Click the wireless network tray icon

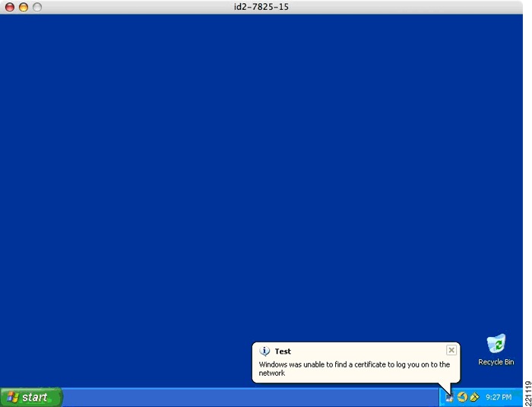tap(450, 397)
